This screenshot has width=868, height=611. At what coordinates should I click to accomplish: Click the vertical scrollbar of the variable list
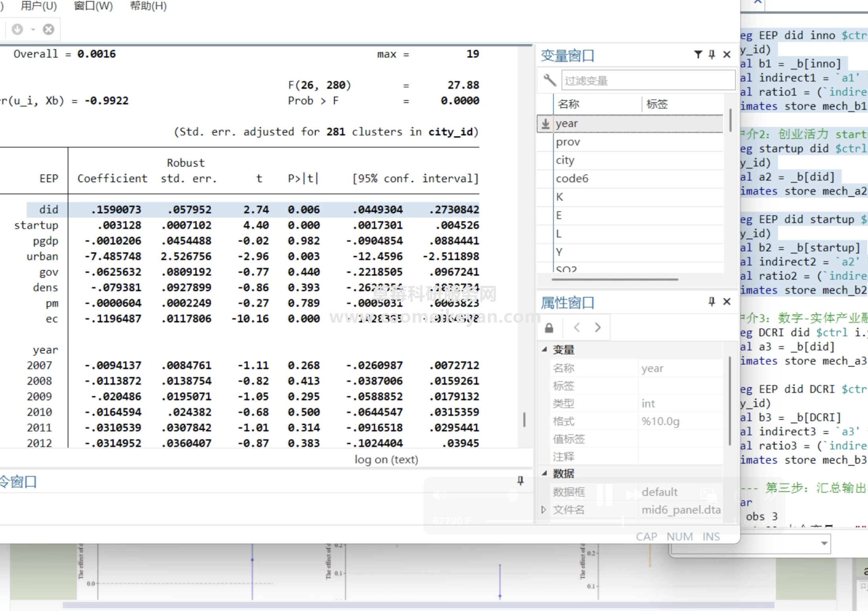tap(730, 120)
